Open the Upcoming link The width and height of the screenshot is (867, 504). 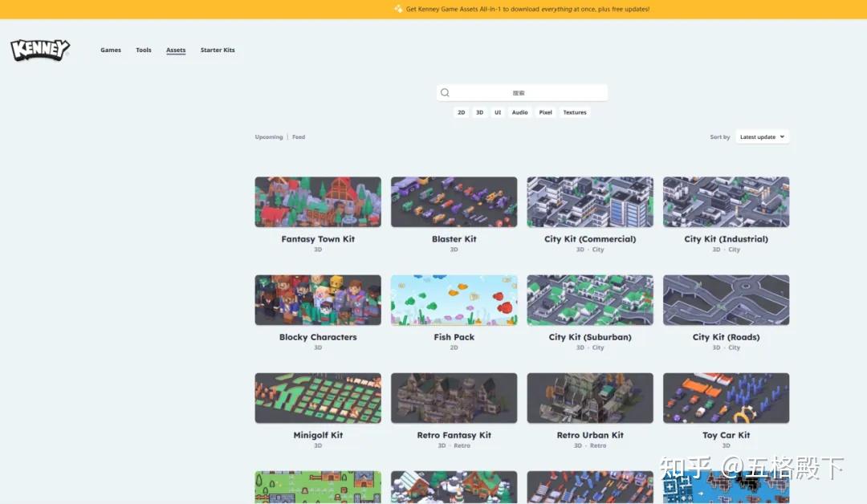click(269, 137)
